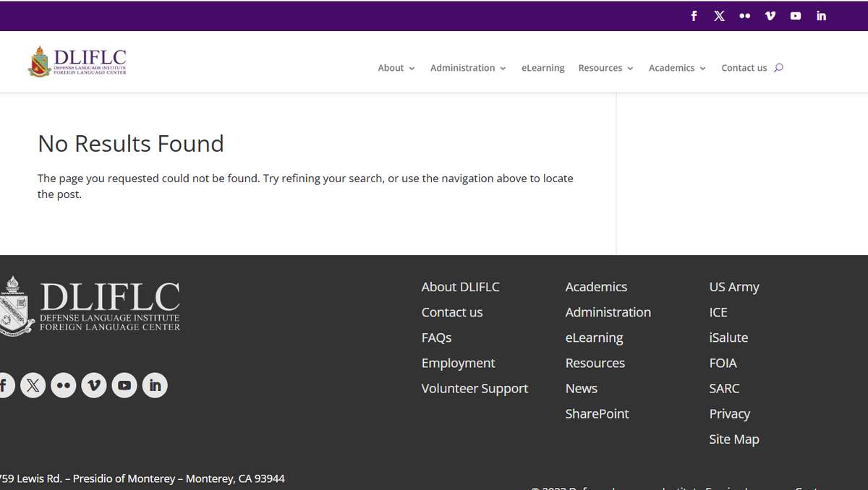868x490 pixels.
Task: Open the search magnifier icon in navigation
Action: point(778,68)
